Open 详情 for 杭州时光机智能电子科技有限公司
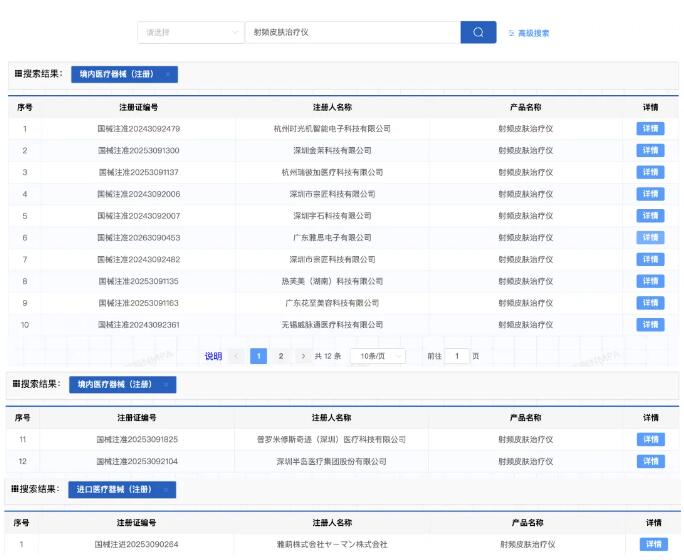This screenshot has width=684, height=560. coord(650,129)
